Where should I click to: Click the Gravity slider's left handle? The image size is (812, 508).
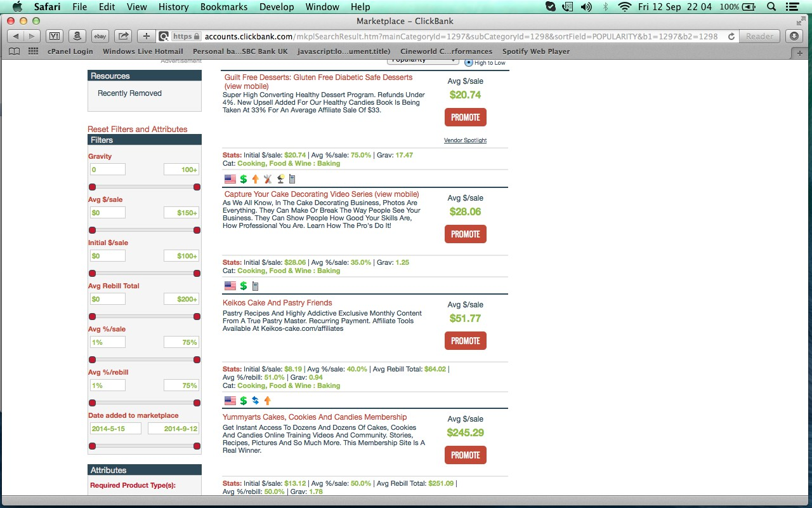pos(92,187)
